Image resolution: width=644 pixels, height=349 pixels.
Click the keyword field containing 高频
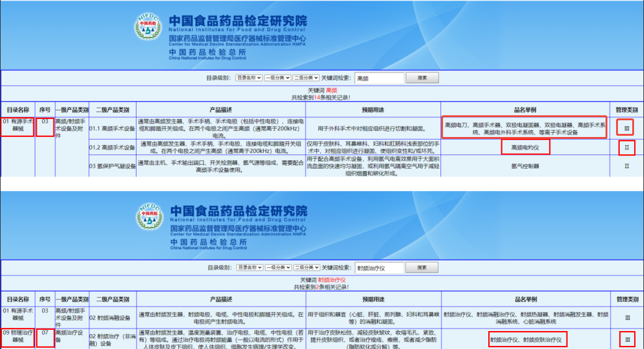tap(378, 78)
